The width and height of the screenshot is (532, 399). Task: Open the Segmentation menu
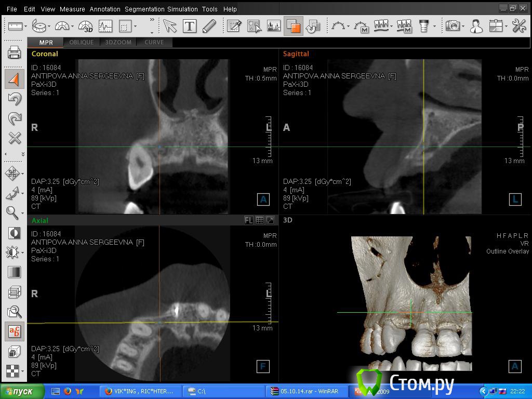pos(143,9)
